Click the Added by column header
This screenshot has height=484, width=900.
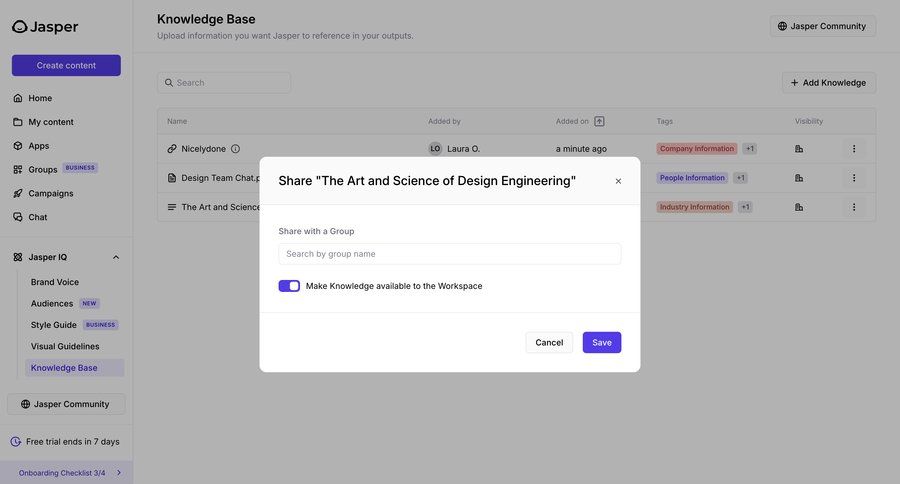[444, 121]
